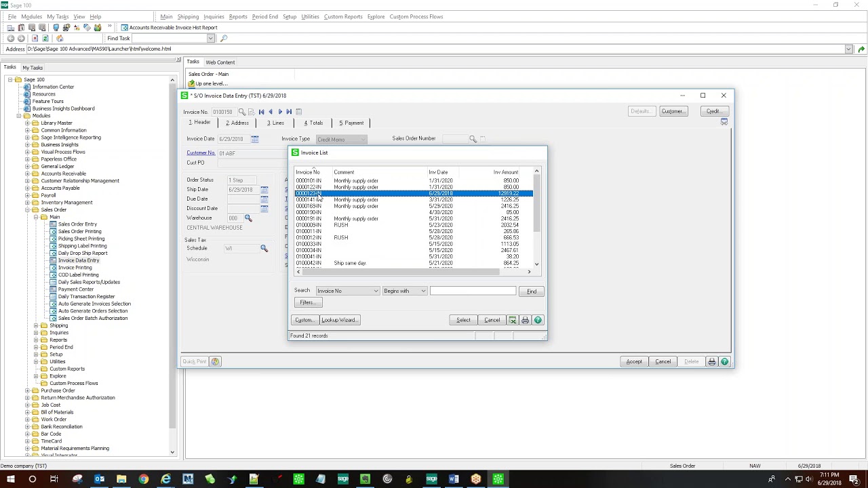868x488 pixels.
Task: Switch to the 3. Lines tab
Action: click(275, 123)
